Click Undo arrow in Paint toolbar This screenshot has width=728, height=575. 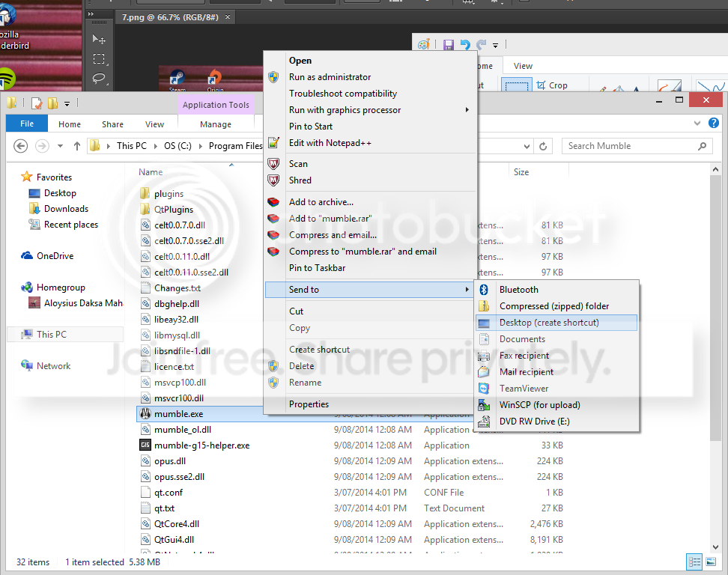pyautogui.click(x=465, y=45)
